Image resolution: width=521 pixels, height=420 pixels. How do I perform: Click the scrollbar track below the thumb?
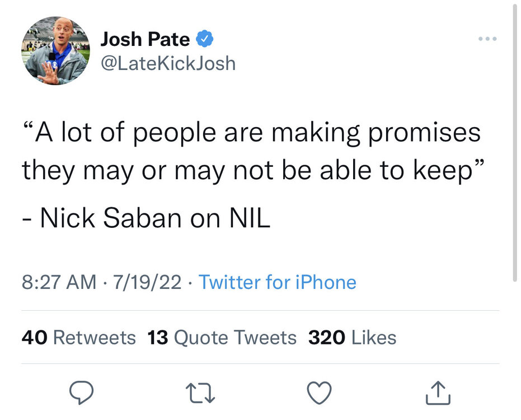(515, 347)
